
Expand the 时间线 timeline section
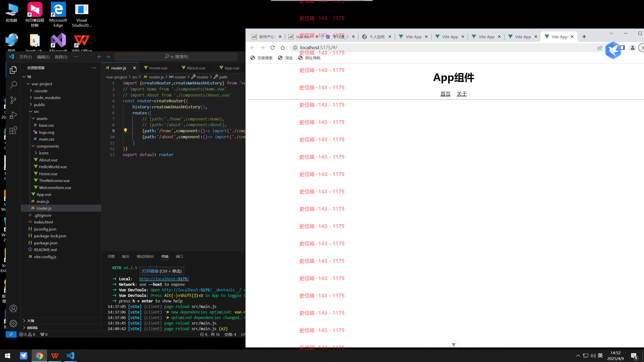click(x=32, y=328)
